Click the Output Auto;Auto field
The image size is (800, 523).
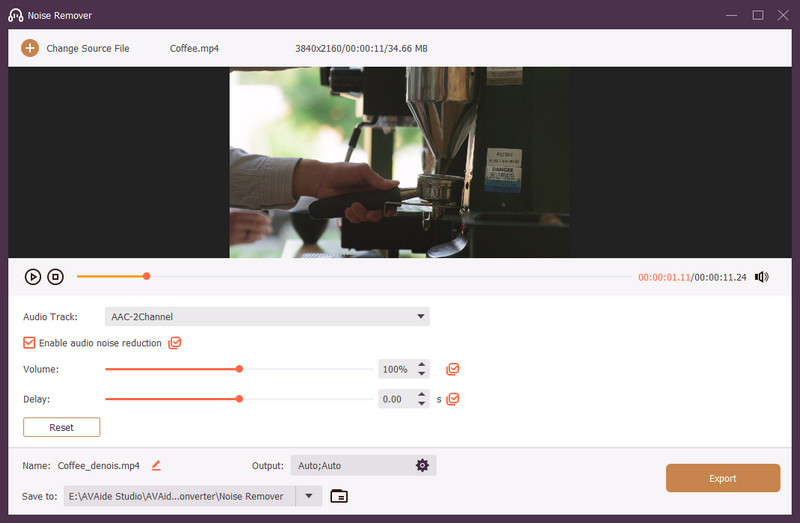[x=363, y=465]
